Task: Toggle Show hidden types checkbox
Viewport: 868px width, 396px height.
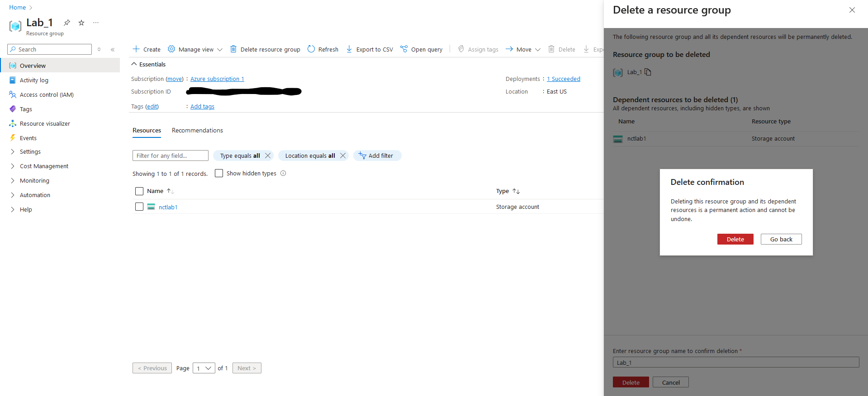Action: pos(219,173)
